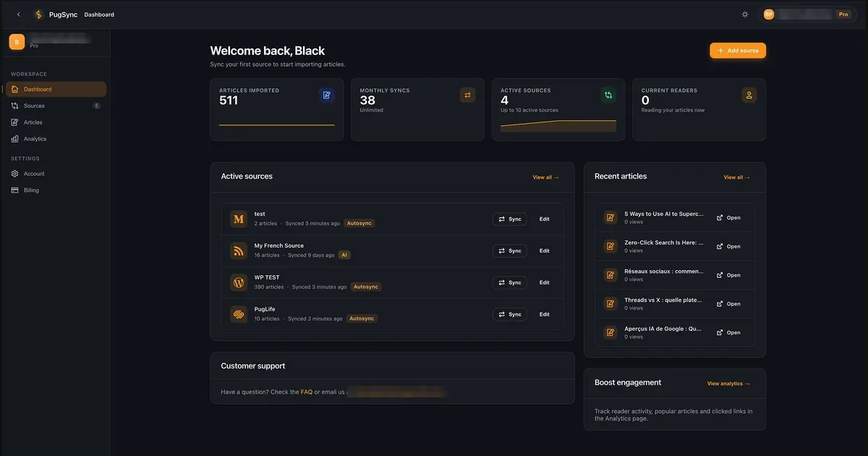
Task: Click the Articles Imported edit icon
Action: 327,95
